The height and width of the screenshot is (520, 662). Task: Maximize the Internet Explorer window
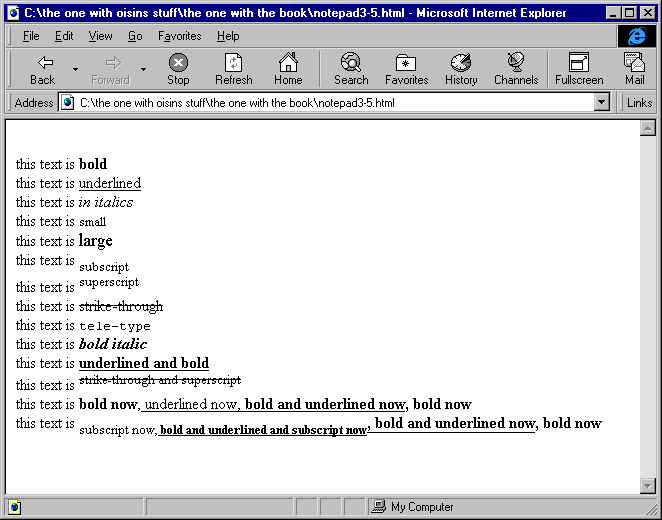[629, 13]
